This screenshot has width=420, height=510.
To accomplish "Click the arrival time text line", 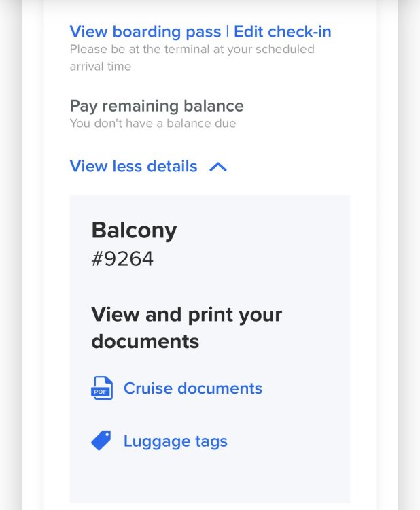I will pos(101,67).
